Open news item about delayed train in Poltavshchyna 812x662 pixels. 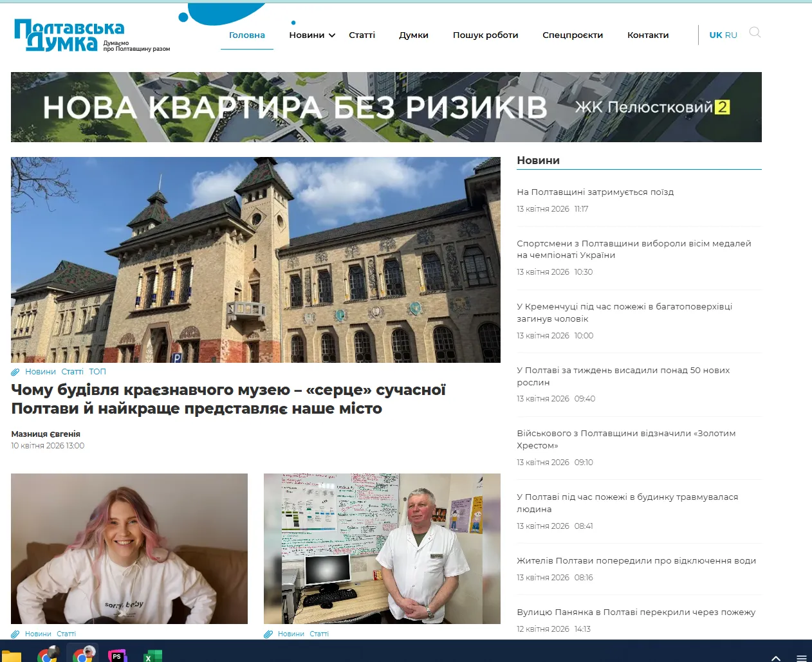595,192
